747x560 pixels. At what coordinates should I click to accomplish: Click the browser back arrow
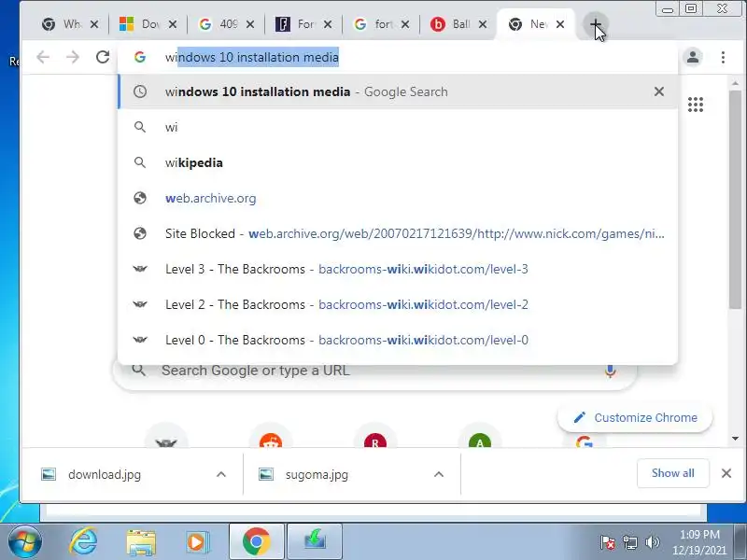[x=43, y=57]
